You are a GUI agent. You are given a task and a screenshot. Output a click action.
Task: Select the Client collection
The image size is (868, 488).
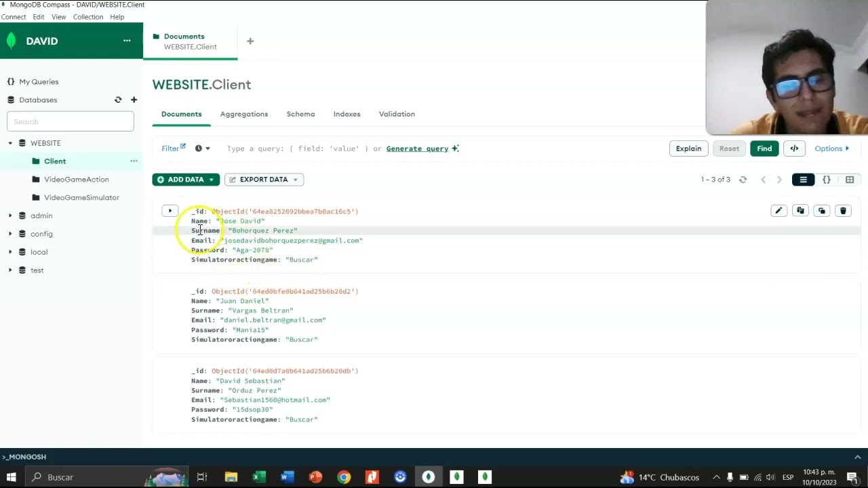55,161
